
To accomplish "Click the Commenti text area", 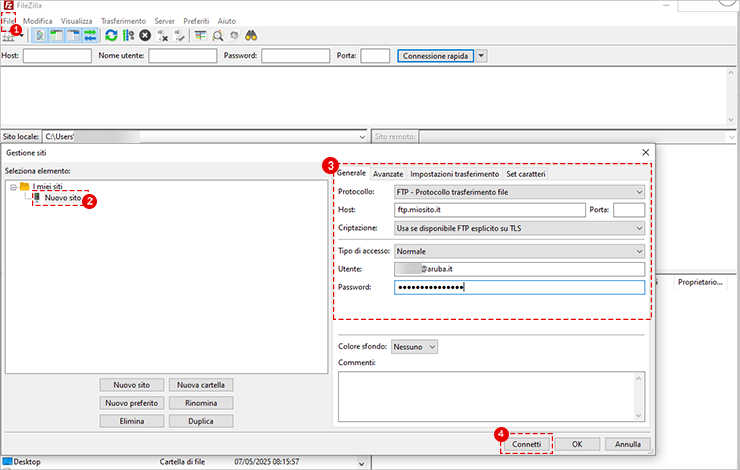I will click(491, 396).
